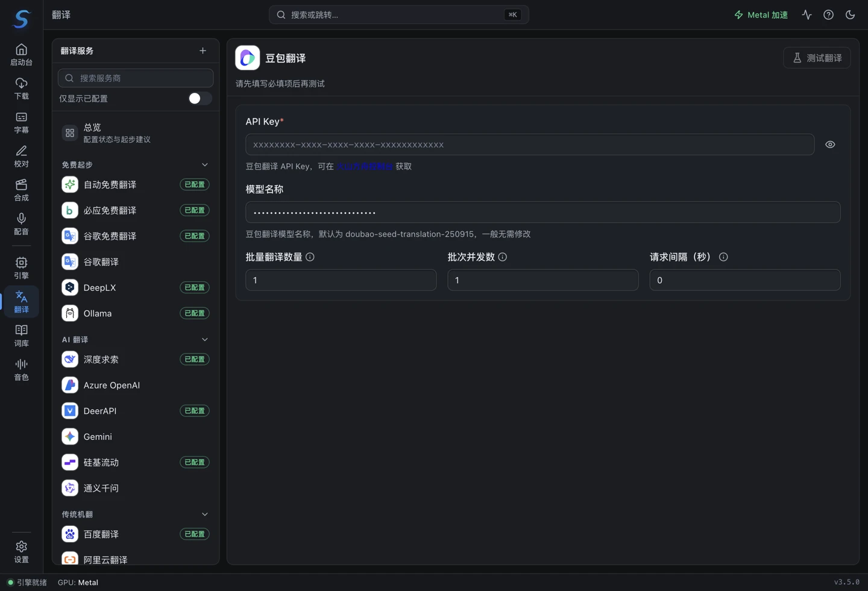This screenshot has height=591, width=868.
Task: Select the 深度求索 service
Action: tap(136, 359)
